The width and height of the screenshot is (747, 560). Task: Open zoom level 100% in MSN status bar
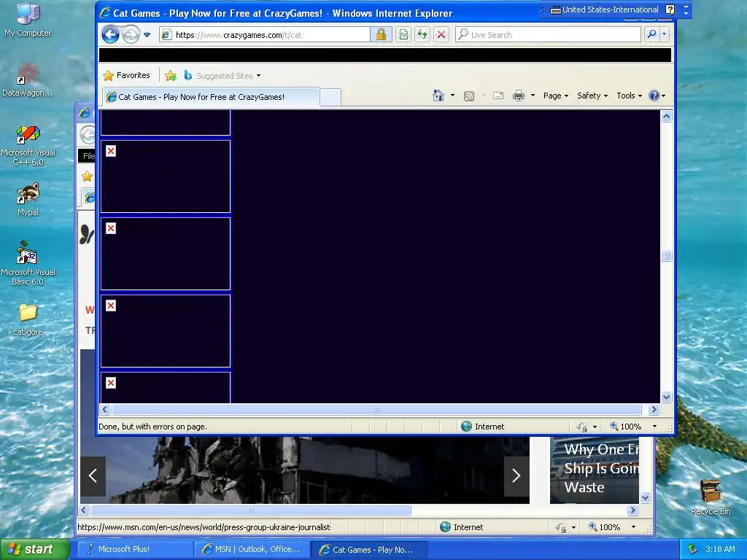[605, 527]
